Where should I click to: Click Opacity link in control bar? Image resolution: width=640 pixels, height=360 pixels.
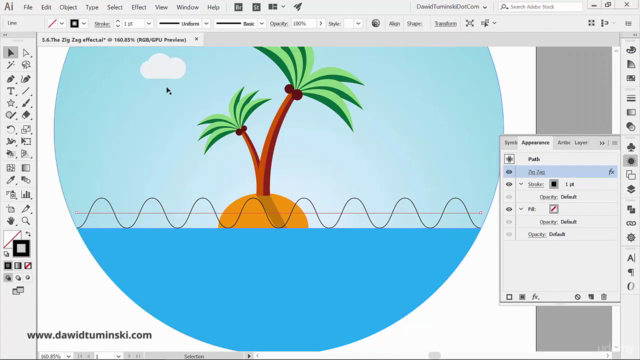[x=279, y=24]
